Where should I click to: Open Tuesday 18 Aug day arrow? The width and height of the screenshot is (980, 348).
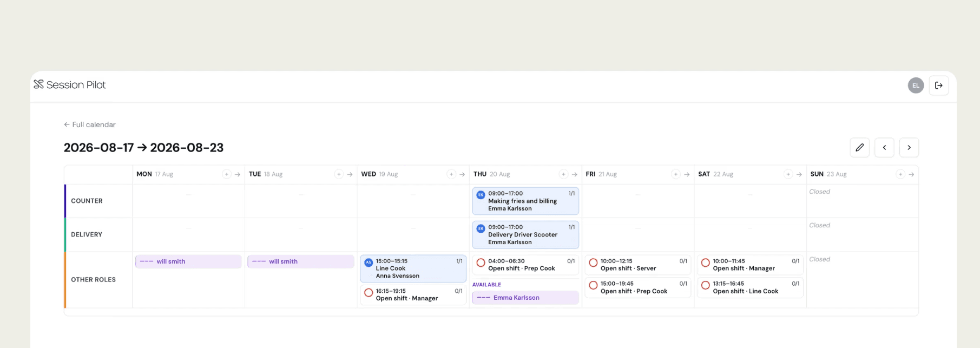click(x=350, y=174)
